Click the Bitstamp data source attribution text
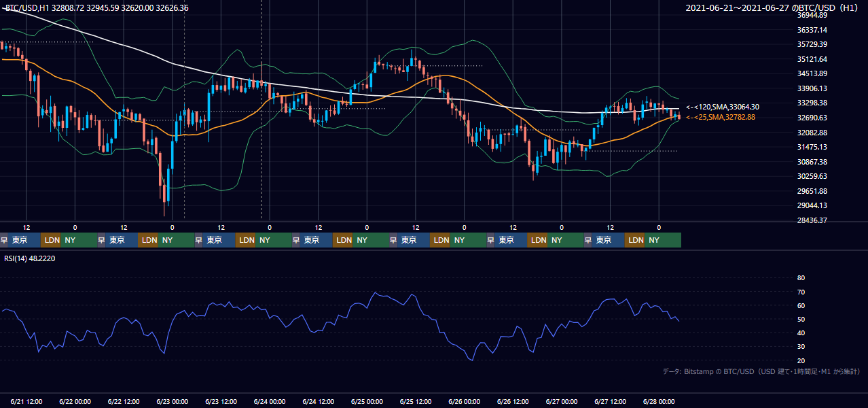This screenshot has width=868, height=408. click(761, 371)
